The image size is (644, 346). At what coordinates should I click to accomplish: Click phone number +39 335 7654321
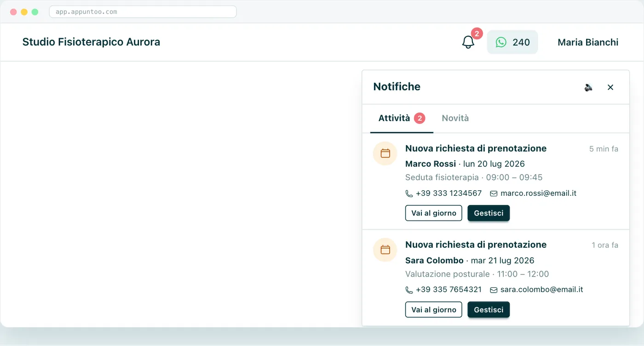pos(448,290)
